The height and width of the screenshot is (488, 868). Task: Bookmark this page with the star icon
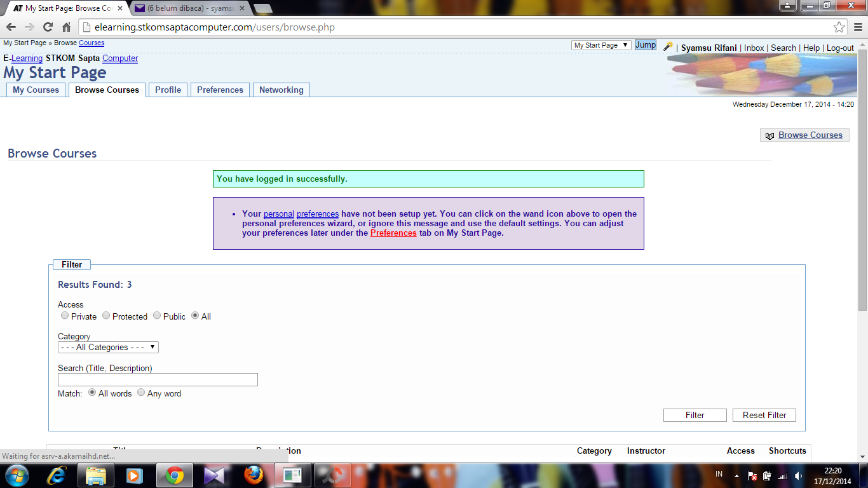839,27
